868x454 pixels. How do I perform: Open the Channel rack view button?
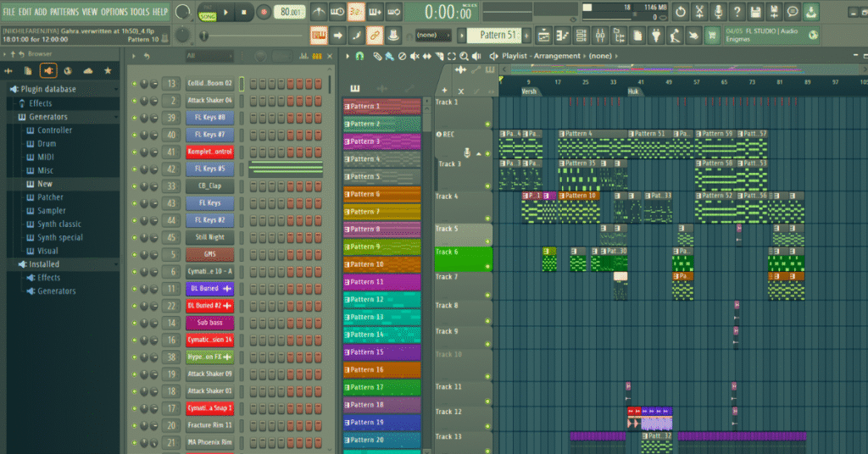[x=581, y=36]
